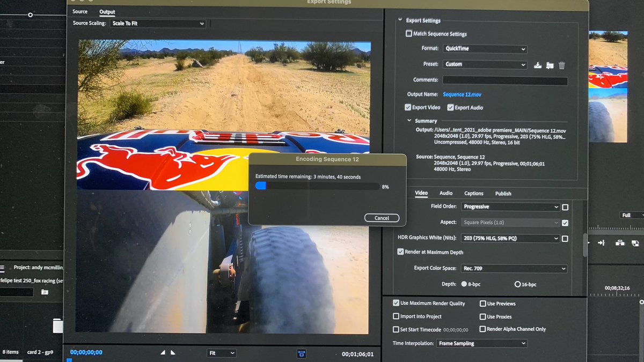Click the Go to Out point icon in monitor
Viewport: 644px width, 362px height.
602,243
